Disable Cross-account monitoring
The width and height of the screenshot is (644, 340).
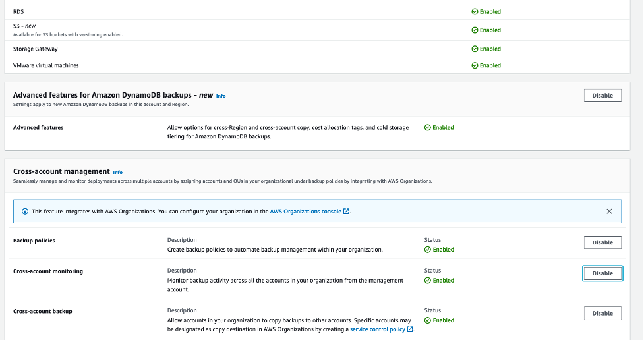coord(602,273)
